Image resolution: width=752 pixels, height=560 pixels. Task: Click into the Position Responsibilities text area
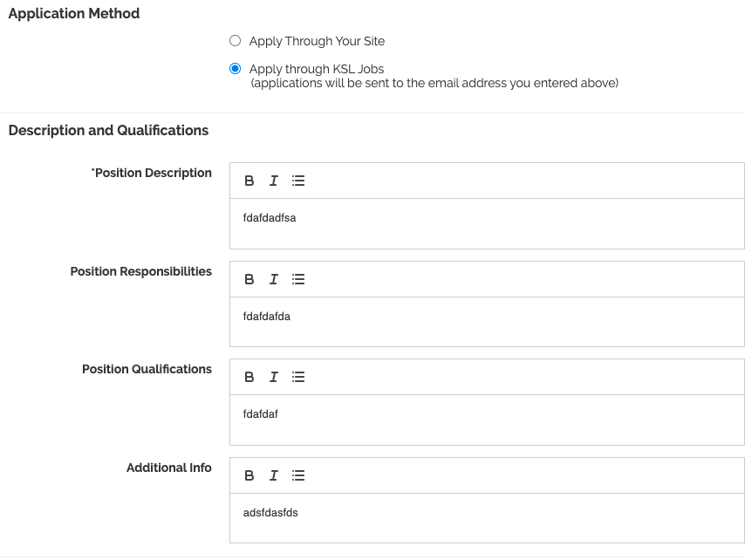[487, 322]
